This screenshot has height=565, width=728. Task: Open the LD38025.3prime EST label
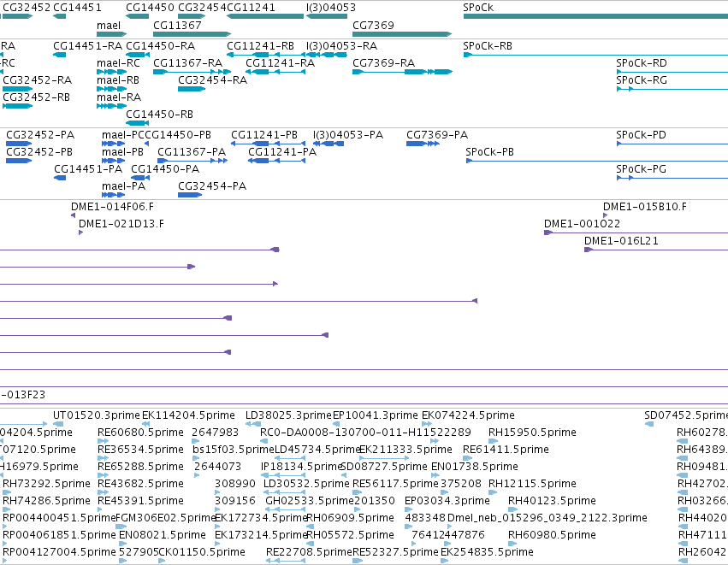point(288,415)
